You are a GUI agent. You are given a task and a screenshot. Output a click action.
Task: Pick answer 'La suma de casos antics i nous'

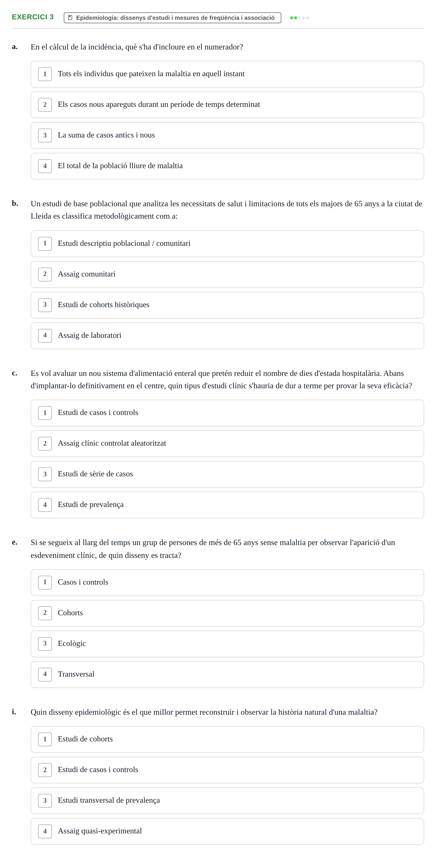[227, 136]
